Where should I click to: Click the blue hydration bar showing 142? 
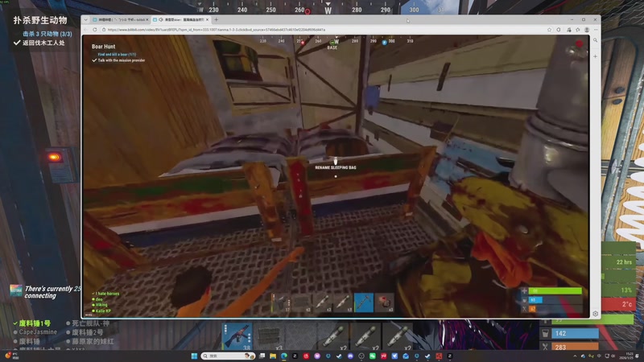pyautogui.click(x=575, y=333)
